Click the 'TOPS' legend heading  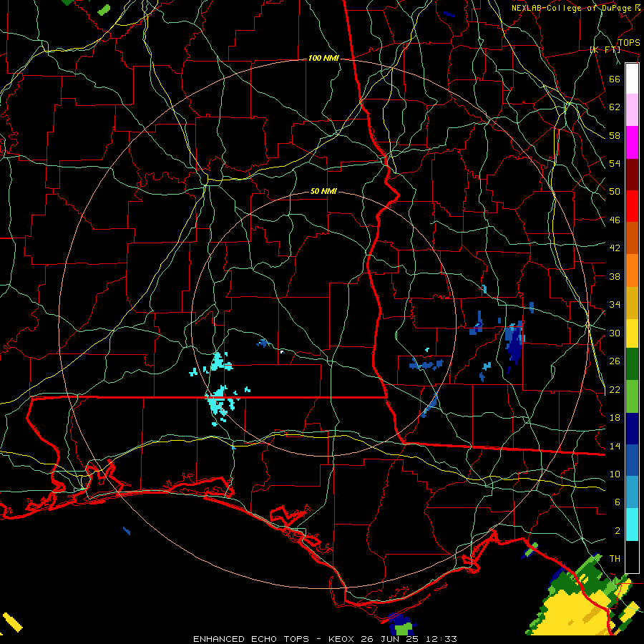pos(629,43)
